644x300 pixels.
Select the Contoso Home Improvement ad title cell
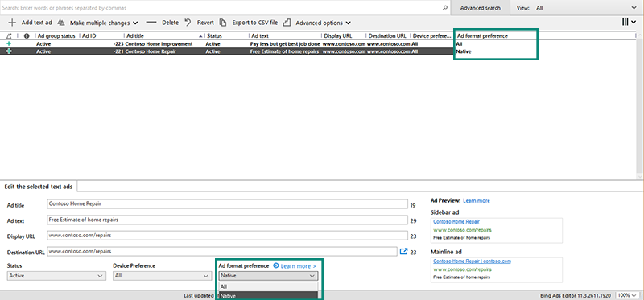[x=159, y=43]
